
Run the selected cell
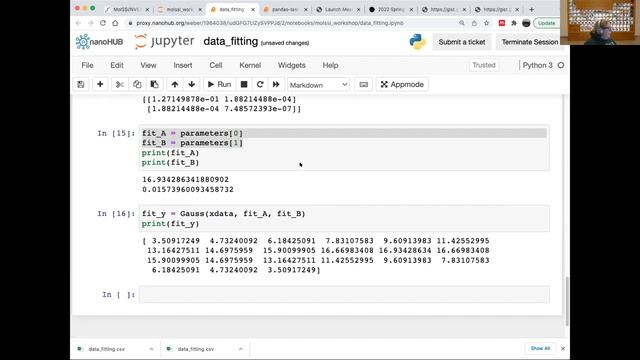click(x=220, y=84)
